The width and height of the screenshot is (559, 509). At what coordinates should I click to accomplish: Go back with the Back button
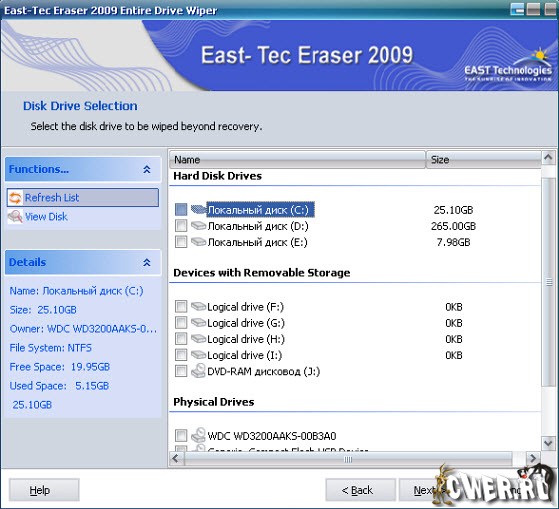click(360, 490)
